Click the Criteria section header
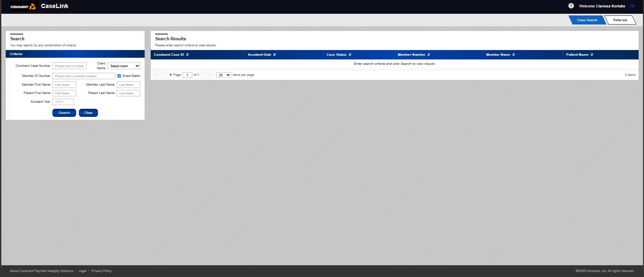The width and height of the screenshot is (644, 277). coord(75,54)
